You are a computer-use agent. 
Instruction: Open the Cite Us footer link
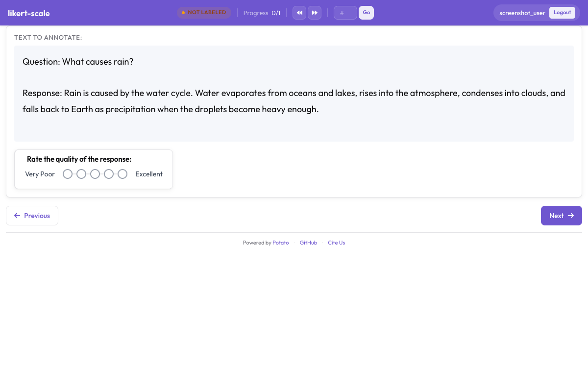click(x=336, y=243)
